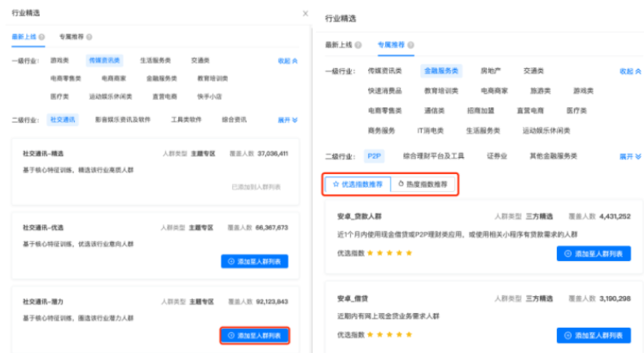Select 专属推荐 tab in right panel
644x353 pixels.
tap(391, 46)
